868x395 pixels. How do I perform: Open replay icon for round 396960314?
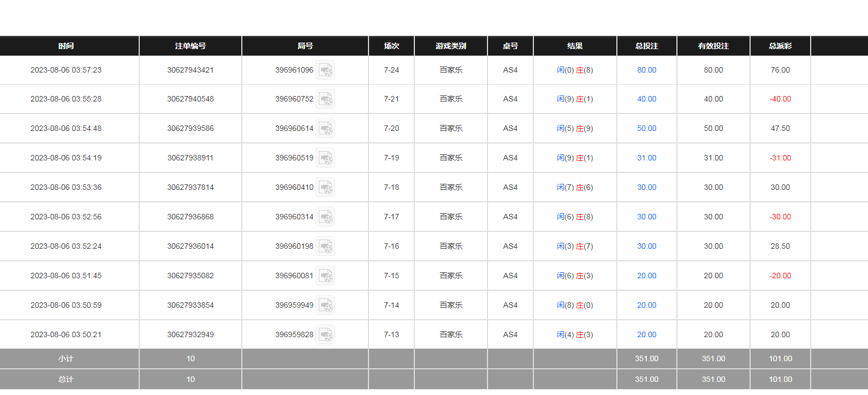326,217
